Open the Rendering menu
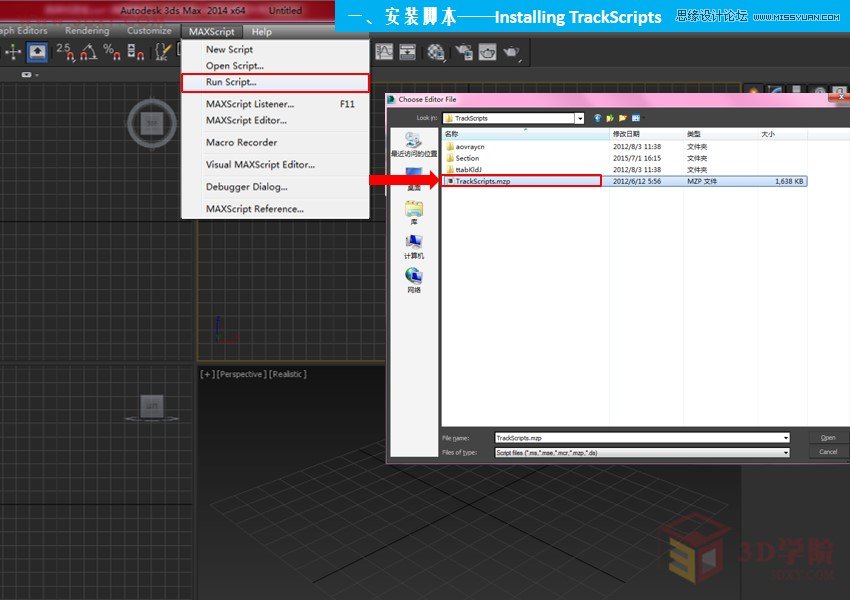850x600 pixels. pos(86,31)
